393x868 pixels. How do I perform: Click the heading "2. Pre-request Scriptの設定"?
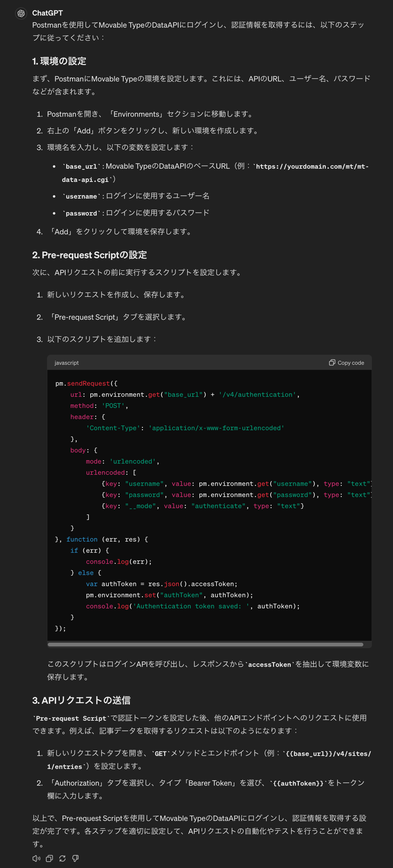point(89,255)
